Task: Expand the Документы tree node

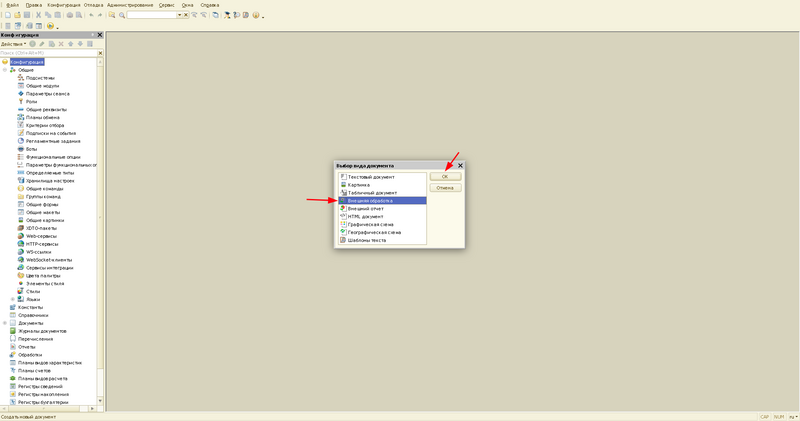Action: point(5,323)
